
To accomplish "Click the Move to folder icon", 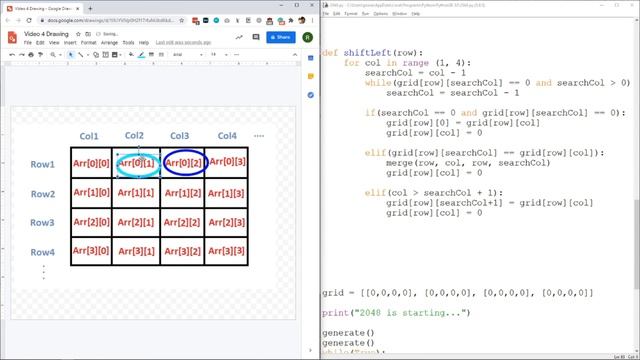I will [88, 34].
